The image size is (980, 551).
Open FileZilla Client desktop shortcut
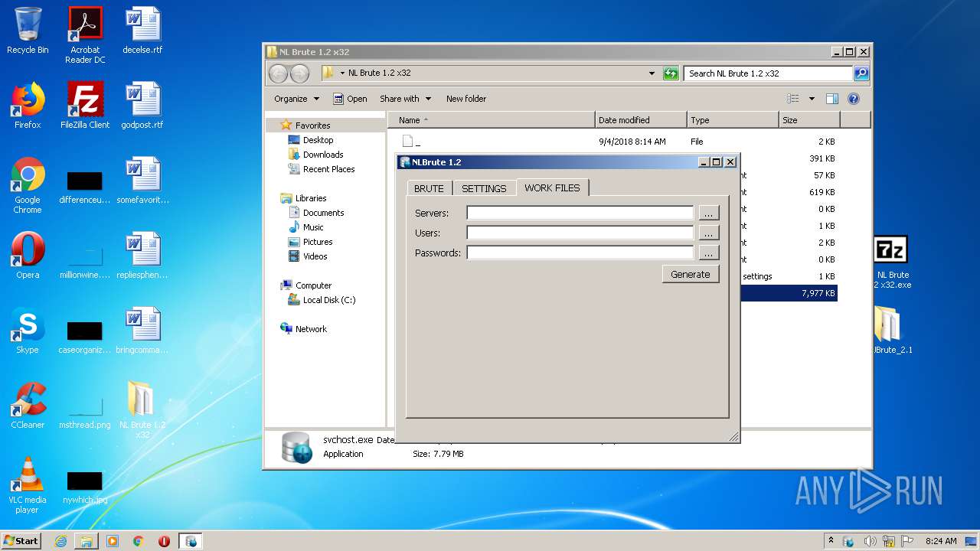(85, 106)
